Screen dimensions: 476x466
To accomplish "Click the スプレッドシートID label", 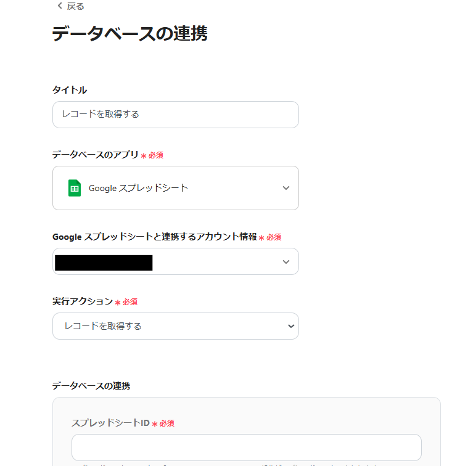I will (110, 423).
